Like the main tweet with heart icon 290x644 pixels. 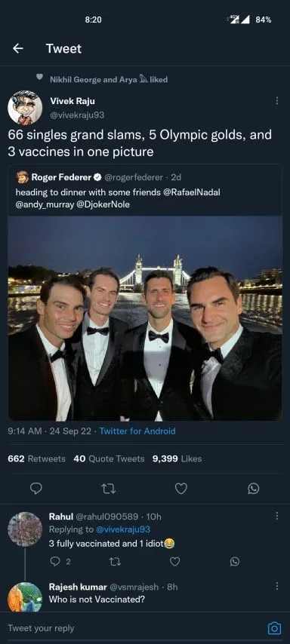[x=181, y=489]
